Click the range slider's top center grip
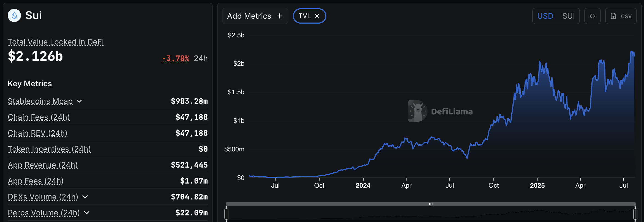Viewport: 644px width, 222px height. (x=431, y=204)
